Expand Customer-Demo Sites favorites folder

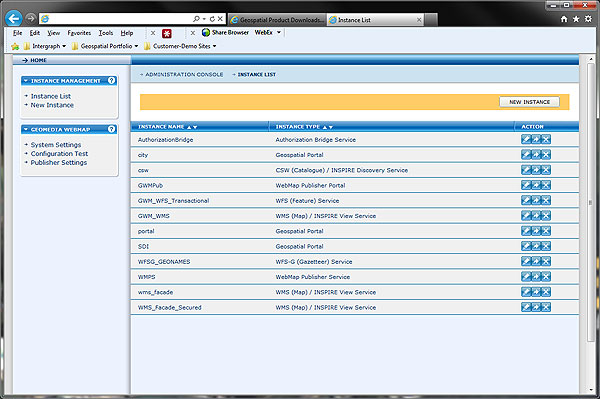pos(180,46)
